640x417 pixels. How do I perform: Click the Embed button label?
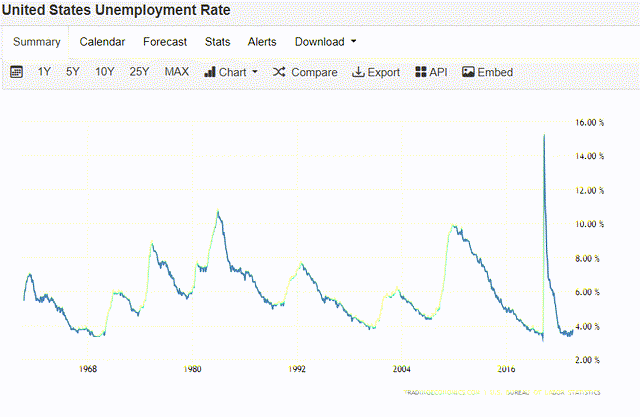(x=495, y=72)
